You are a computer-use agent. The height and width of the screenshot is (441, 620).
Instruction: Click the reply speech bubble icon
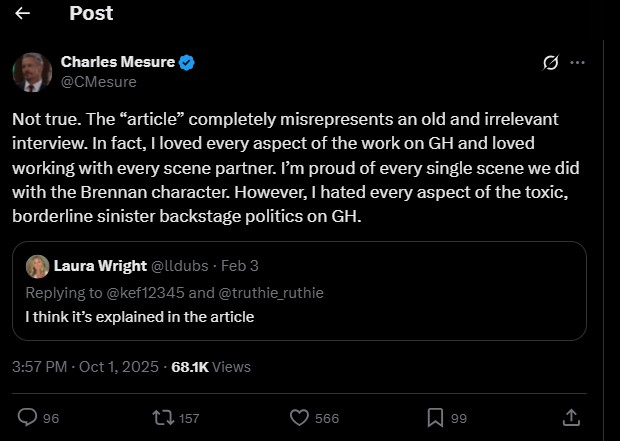(28, 417)
